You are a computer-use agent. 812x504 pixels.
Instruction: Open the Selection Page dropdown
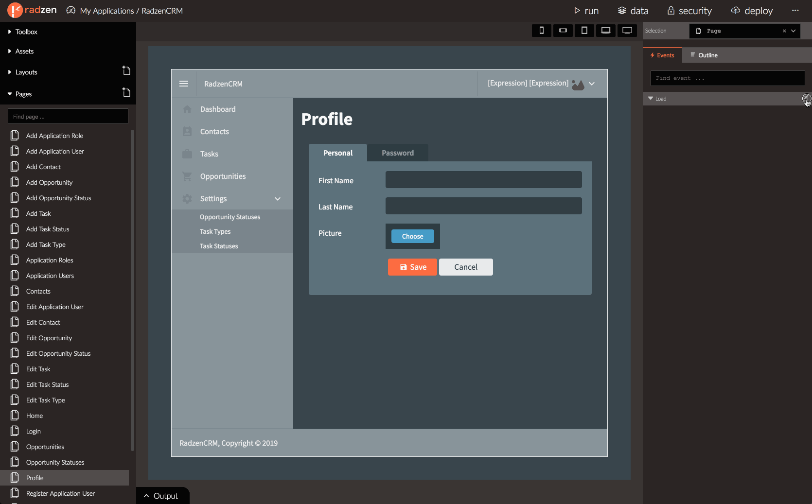[x=794, y=31]
